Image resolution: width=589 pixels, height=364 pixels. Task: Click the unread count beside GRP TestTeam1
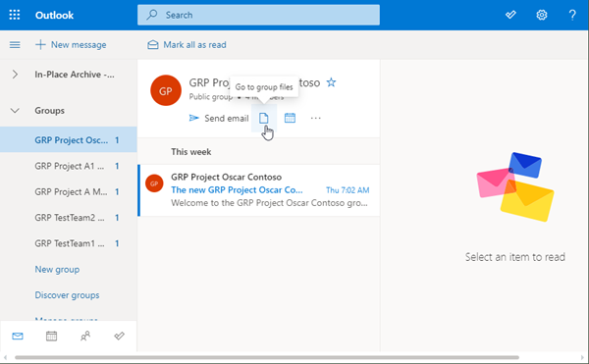click(117, 243)
